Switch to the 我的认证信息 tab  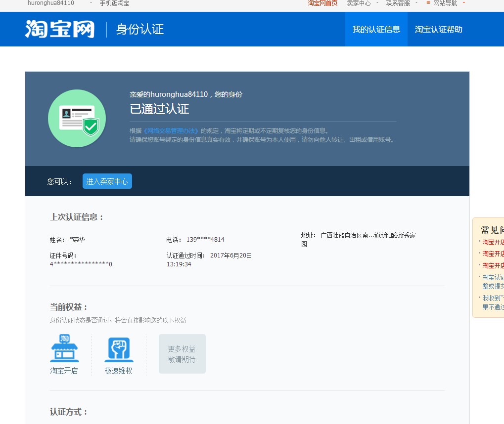pyautogui.click(x=376, y=29)
